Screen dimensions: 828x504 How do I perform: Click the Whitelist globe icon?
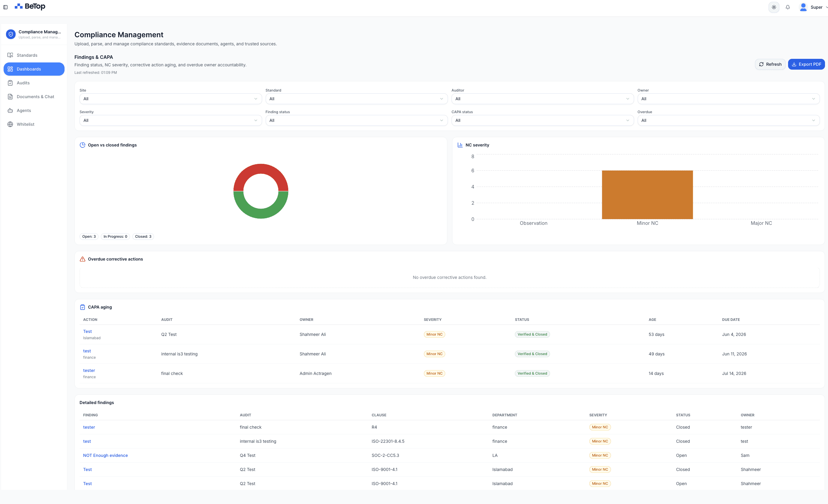(x=10, y=124)
